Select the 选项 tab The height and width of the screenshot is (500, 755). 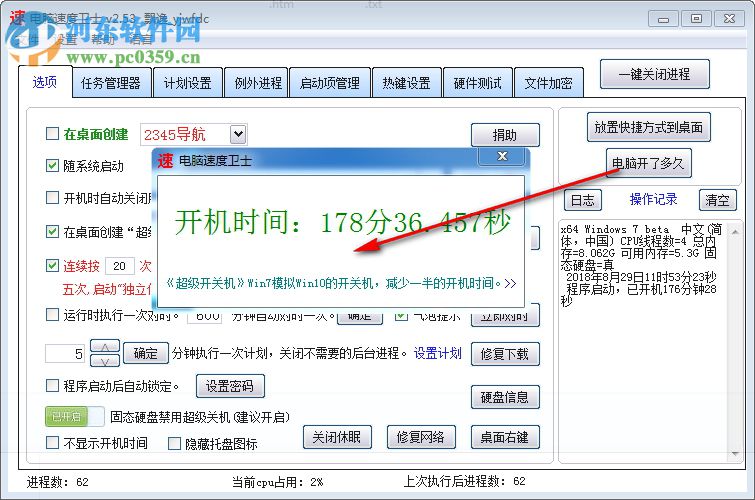tap(45, 82)
